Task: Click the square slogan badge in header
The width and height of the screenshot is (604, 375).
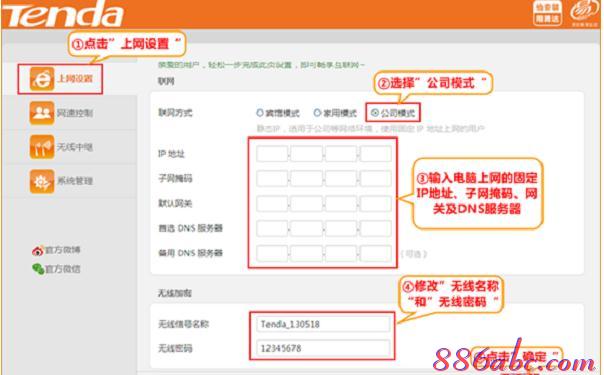Action: 547,14
